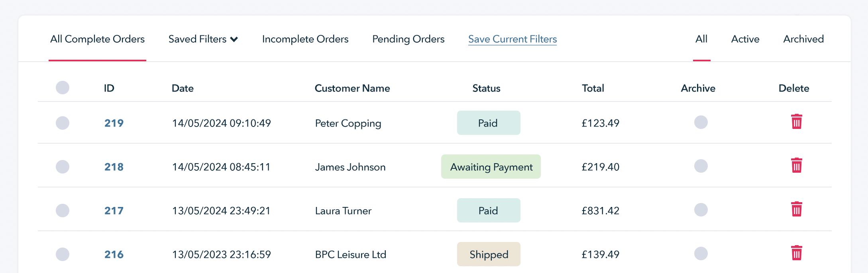
Task: Select the checkbox for order 219
Action: click(x=63, y=123)
